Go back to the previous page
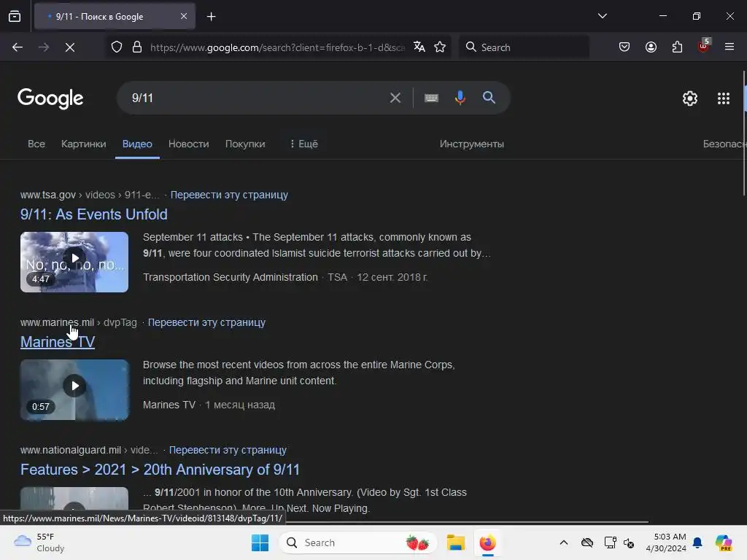Viewport: 747px width, 560px height. 18,47
